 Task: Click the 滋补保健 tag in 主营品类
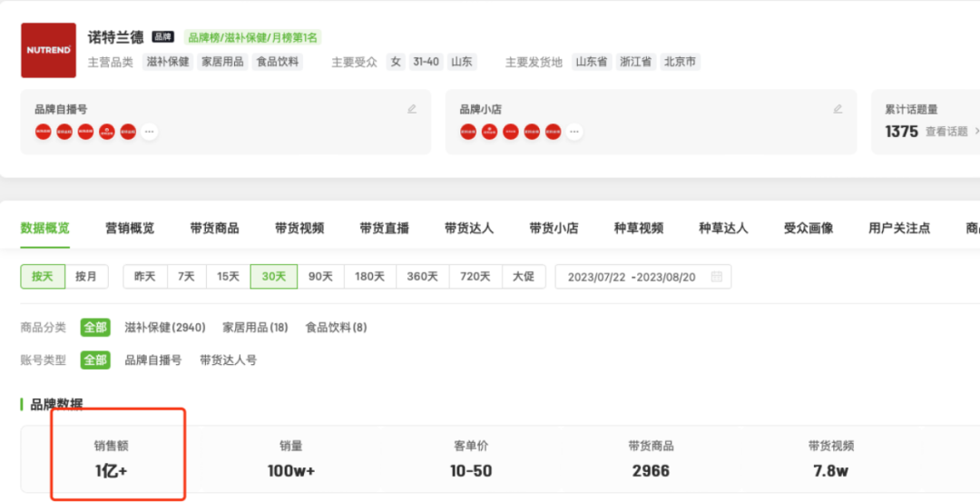(x=167, y=62)
